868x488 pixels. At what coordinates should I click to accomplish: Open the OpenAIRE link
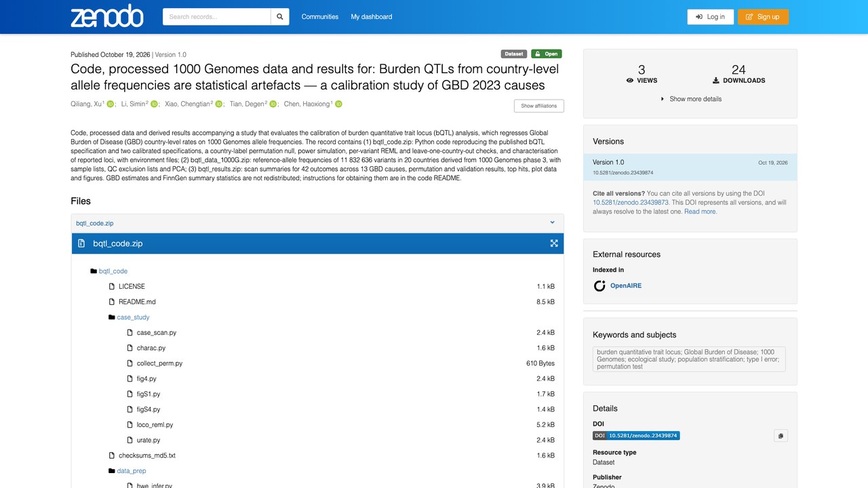point(626,286)
